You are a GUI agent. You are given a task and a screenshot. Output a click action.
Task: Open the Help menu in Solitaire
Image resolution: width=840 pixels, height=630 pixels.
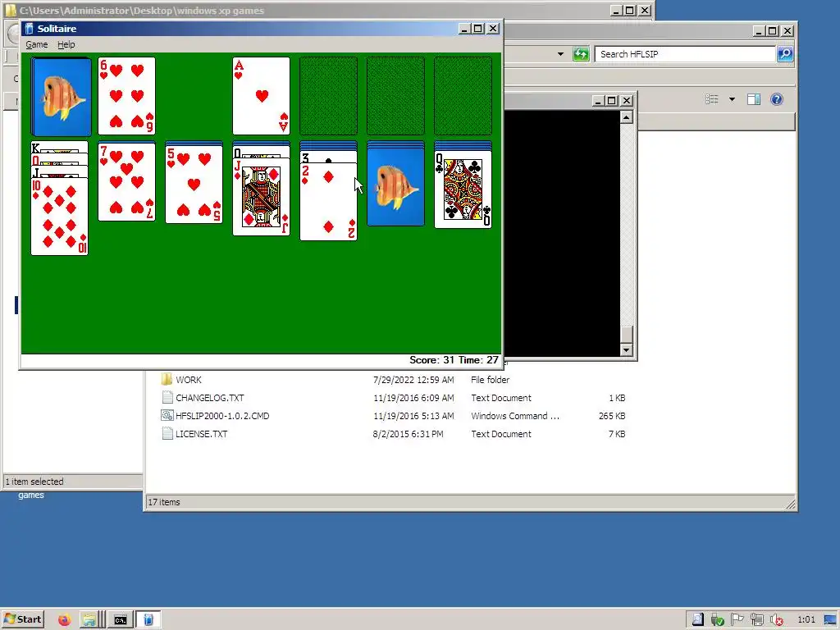(x=66, y=44)
